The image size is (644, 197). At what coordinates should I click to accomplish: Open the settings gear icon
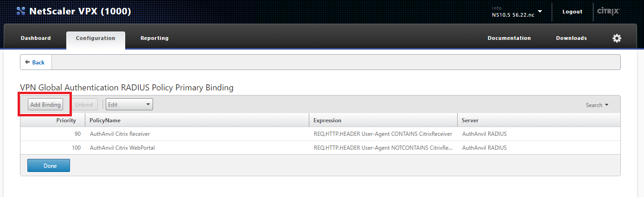(617, 38)
